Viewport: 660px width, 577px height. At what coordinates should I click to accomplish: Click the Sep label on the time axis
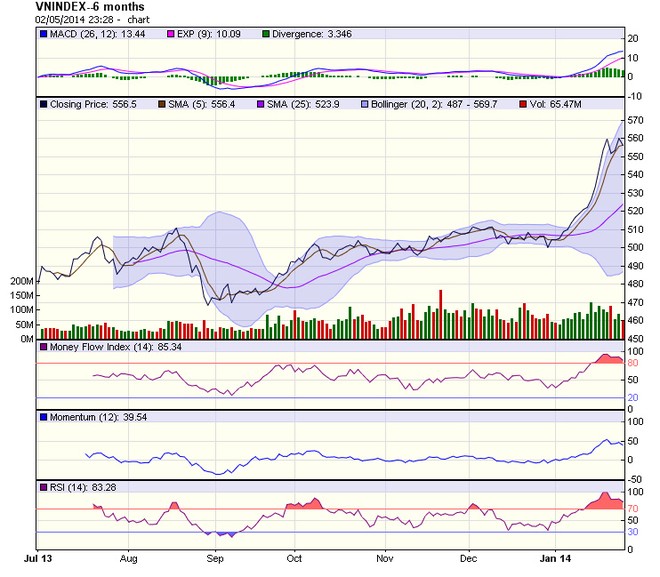click(x=215, y=551)
